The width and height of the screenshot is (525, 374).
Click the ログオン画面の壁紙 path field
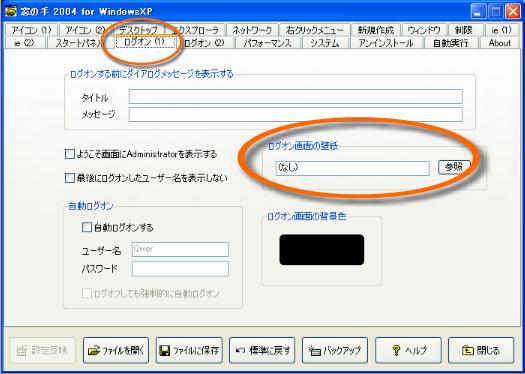(353, 168)
